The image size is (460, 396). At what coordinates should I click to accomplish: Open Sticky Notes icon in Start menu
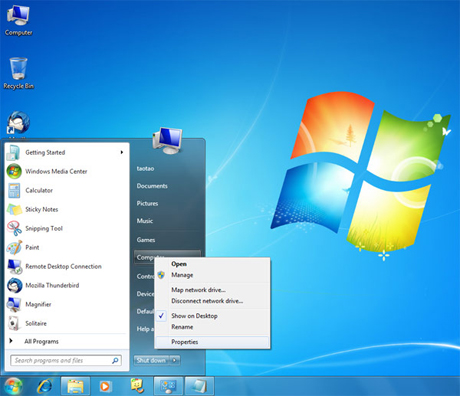pos(14,209)
